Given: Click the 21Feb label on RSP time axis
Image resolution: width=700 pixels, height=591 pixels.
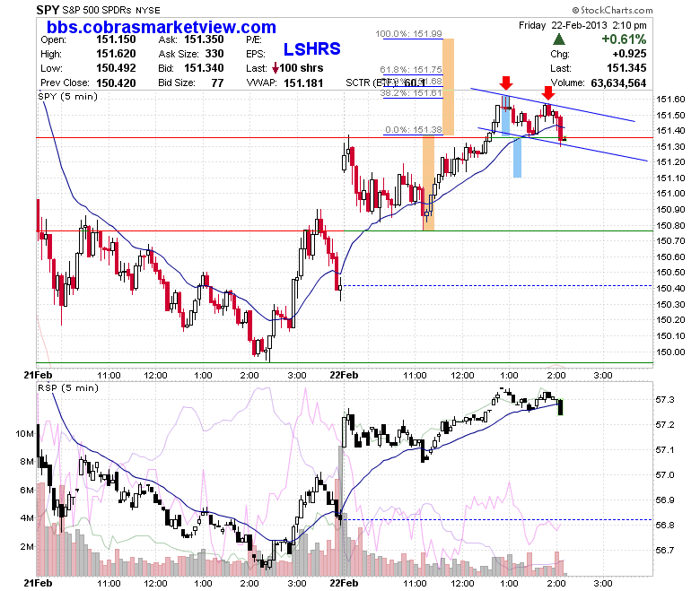Looking at the screenshot, I should coord(38,583).
